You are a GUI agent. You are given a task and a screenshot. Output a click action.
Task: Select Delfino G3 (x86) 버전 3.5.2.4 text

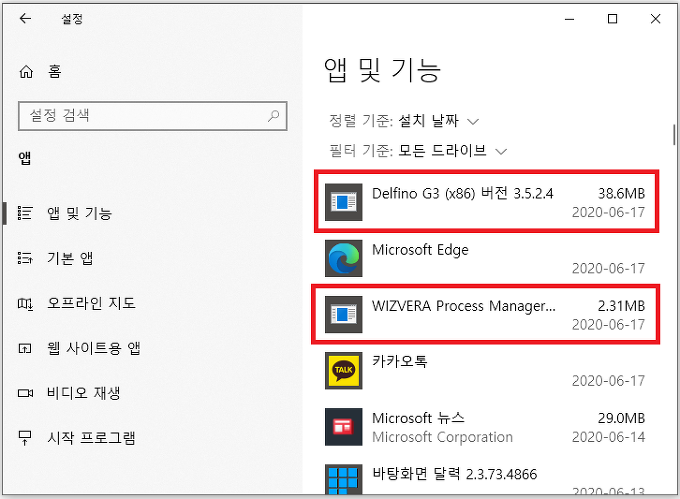coord(462,193)
